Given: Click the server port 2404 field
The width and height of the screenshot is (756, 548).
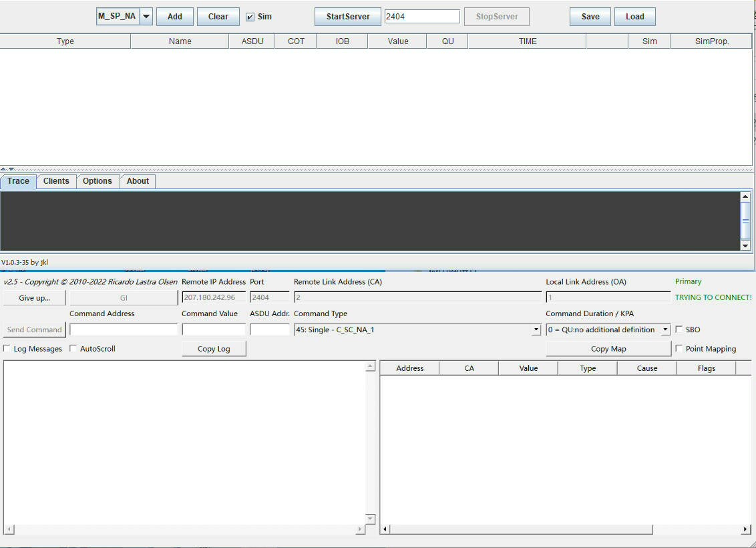Looking at the screenshot, I should point(421,17).
